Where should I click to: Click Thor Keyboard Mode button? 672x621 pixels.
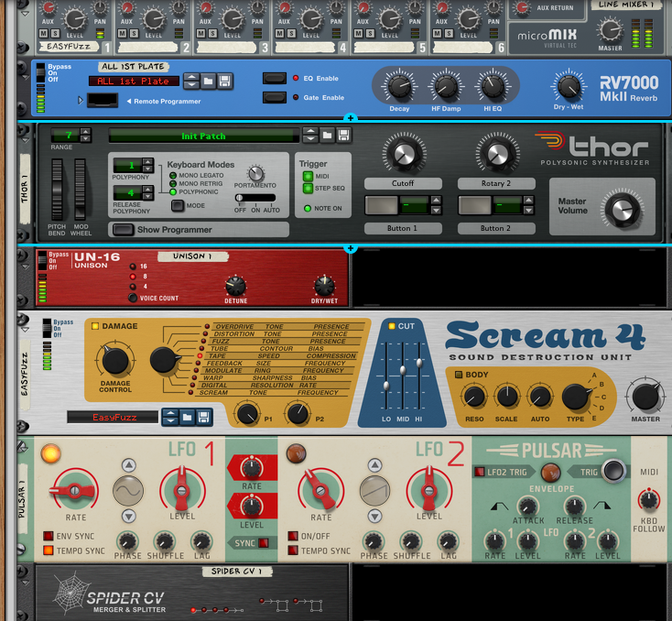tap(178, 205)
